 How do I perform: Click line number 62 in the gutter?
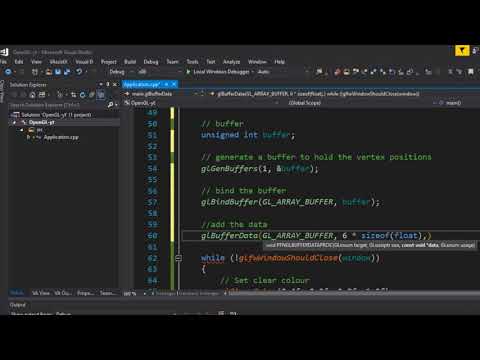(152, 258)
